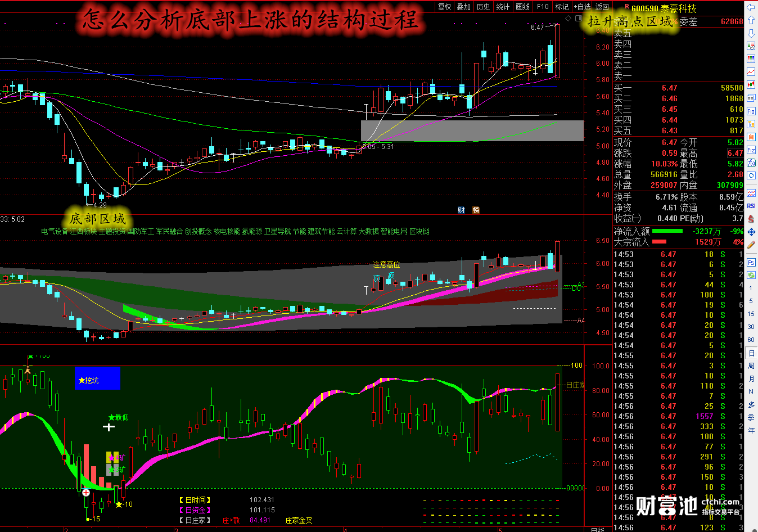Open the 复权 menu

445,7
